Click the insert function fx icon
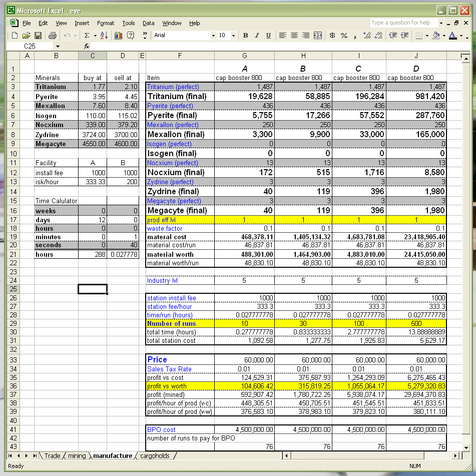 click(87, 46)
